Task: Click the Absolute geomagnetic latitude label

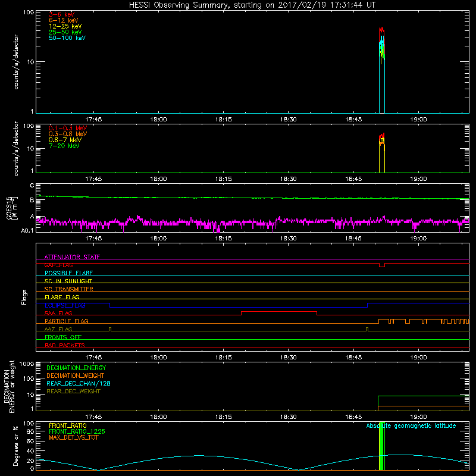Action: click(x=411, y=426)
